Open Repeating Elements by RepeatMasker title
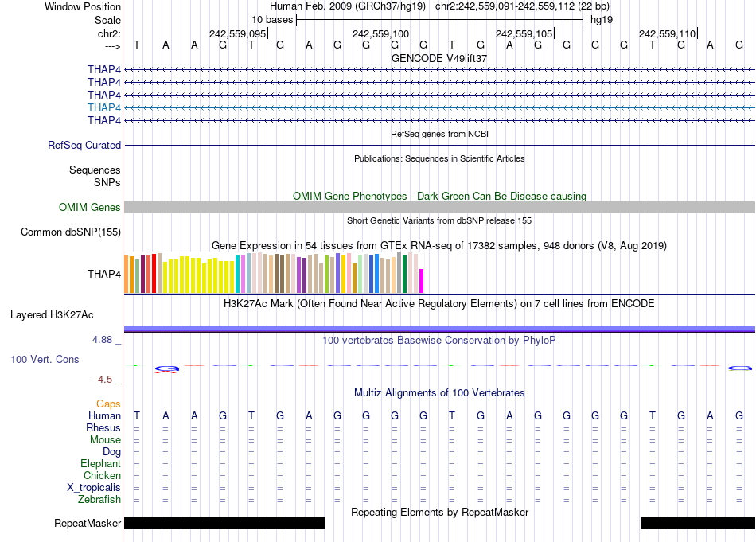This screenshot has width=756, height=542. pos(439,512)
